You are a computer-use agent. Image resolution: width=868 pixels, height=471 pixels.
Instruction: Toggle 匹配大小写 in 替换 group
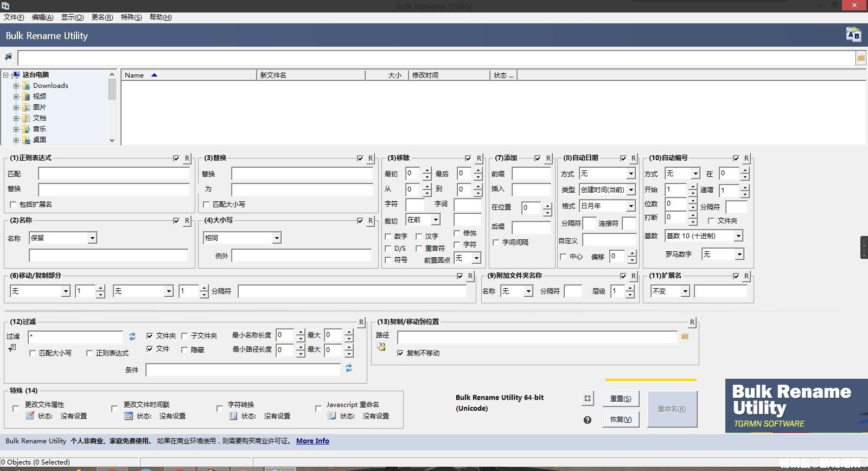pyautogui.click(x=206, y=205)
